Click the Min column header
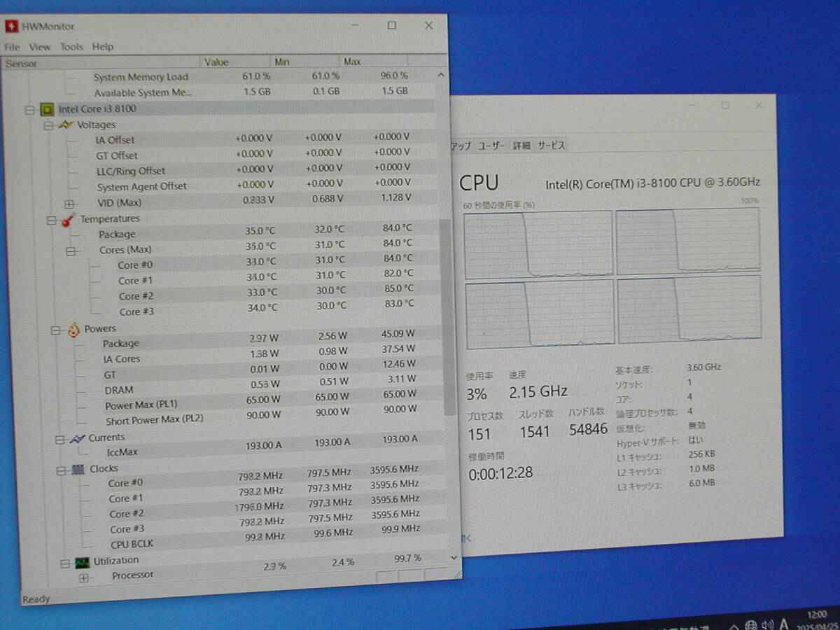The image size is (840, 630). pos(306,62)
